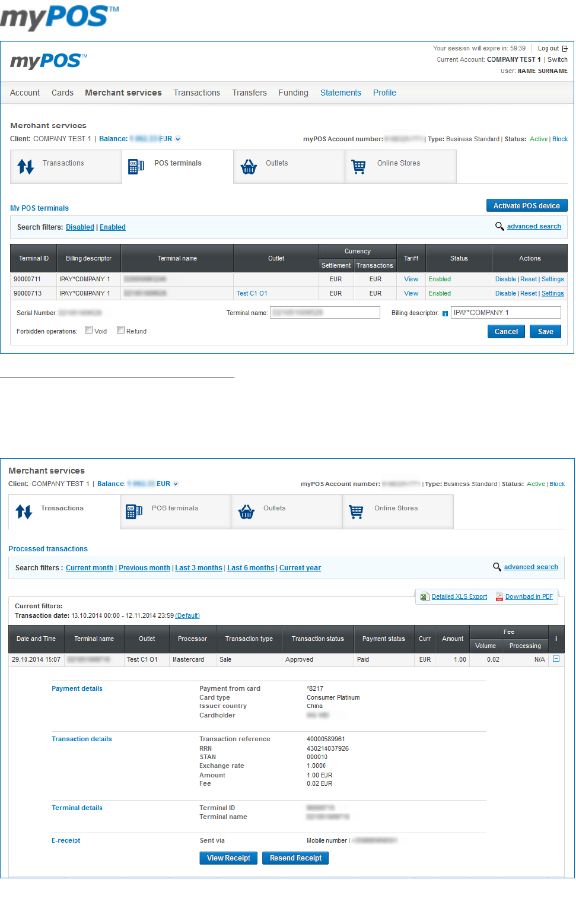The image size is (576, 924).
Task: Expand the balance dropdown in upper panel
Action: pyautogui.click(x=178, y=139)
